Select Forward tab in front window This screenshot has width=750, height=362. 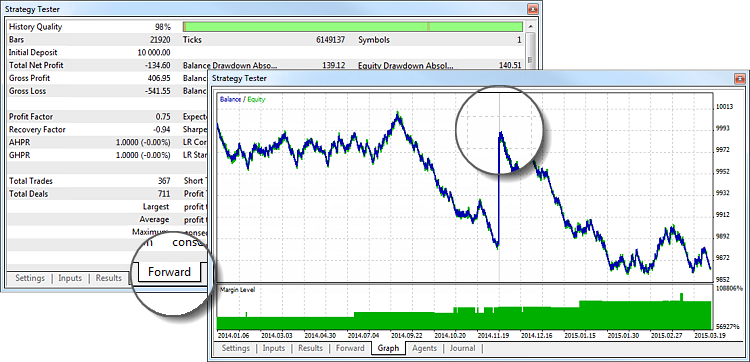tap(350, 348)
